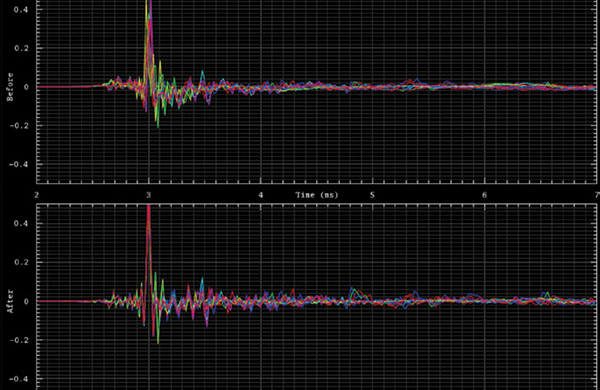Viewport: 600px width, 390px height.
Task: Select the 3 tick on time axis
Action: (148, 195)
